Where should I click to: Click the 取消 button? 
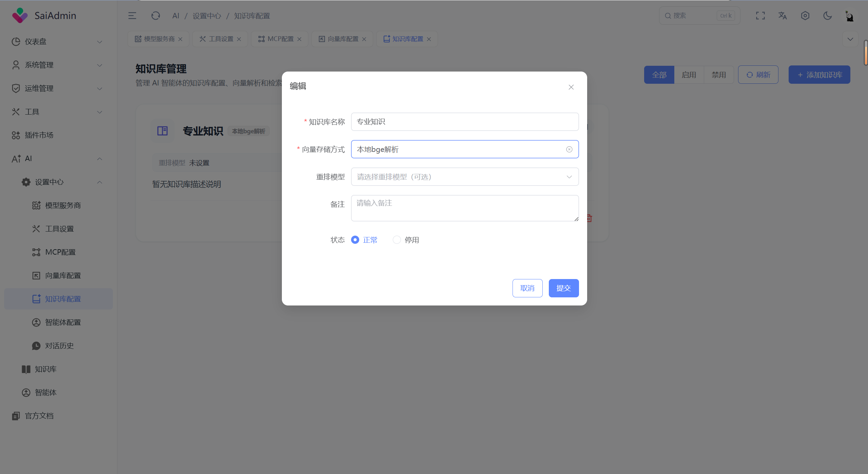click(527, 288)
